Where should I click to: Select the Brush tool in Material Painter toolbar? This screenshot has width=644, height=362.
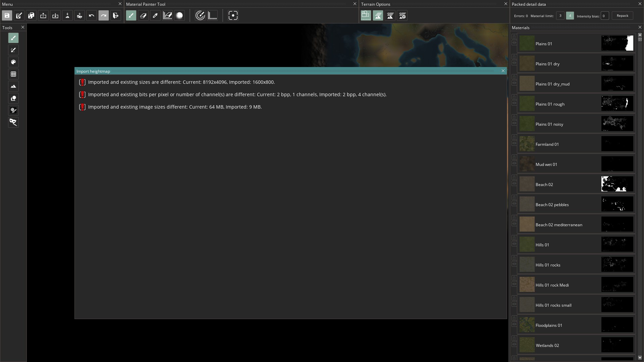131,15
